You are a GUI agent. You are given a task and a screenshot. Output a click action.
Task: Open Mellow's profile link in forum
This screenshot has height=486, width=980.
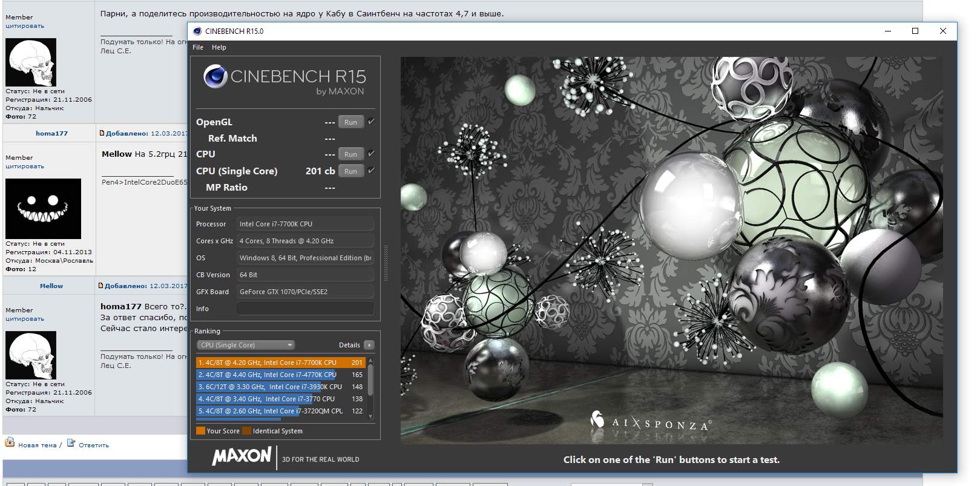pos(51,286)
